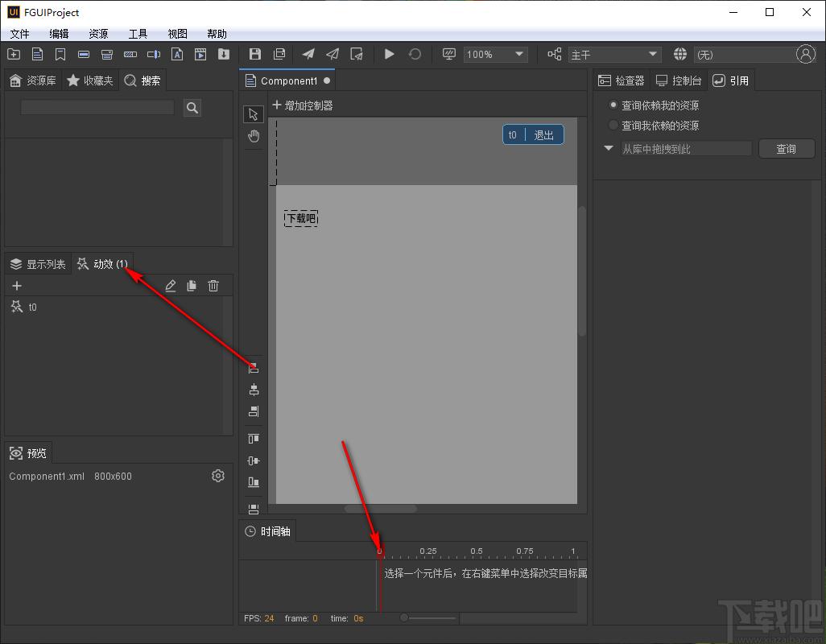
Task: Select the 搜索 tab
Action: 142,80
